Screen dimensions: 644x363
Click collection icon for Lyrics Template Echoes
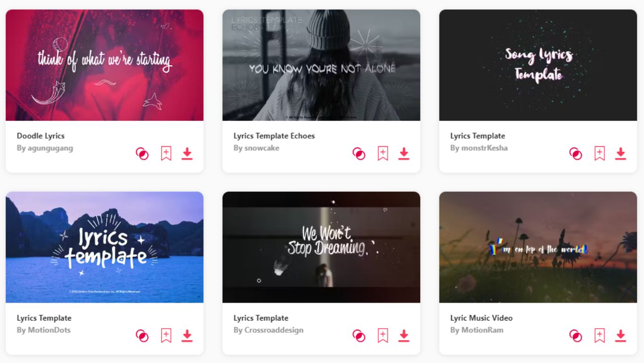pos(359,154)
